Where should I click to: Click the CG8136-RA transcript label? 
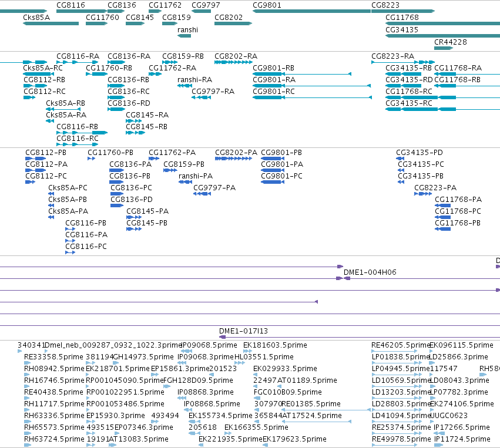[129, 56]
